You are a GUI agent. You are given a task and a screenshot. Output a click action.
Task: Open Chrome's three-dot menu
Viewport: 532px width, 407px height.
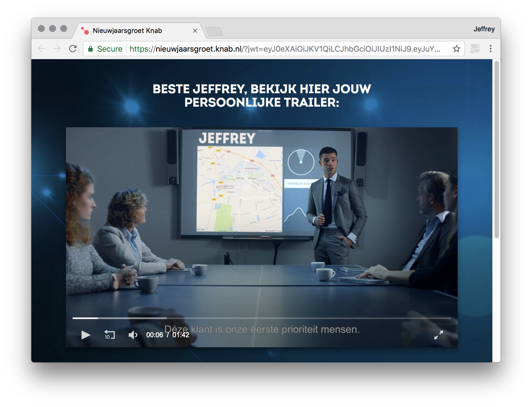(x=490, y=49)
